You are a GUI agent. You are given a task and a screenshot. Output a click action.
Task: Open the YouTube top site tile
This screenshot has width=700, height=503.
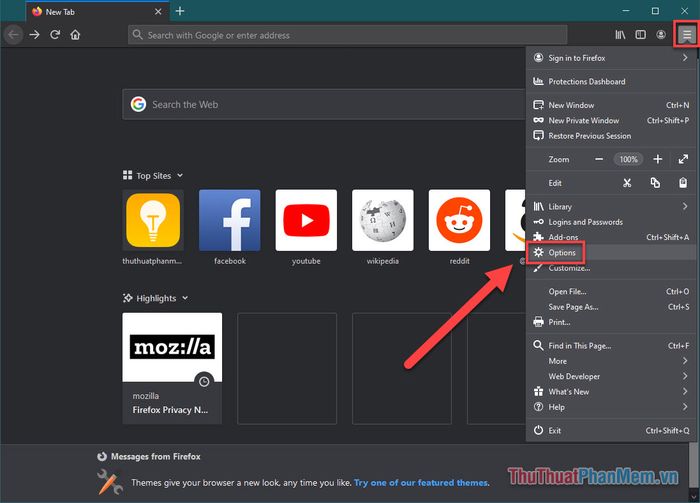tap(306, 220)
